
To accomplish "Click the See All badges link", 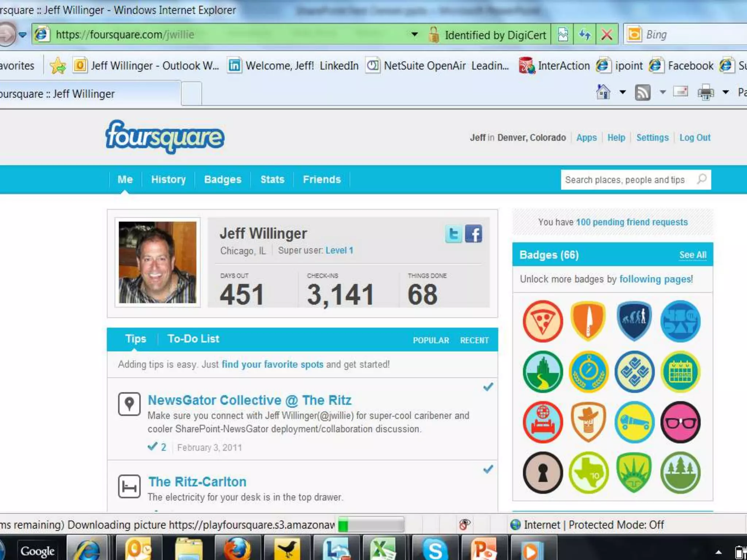I will pyautogui.click(x=692, y=255).
